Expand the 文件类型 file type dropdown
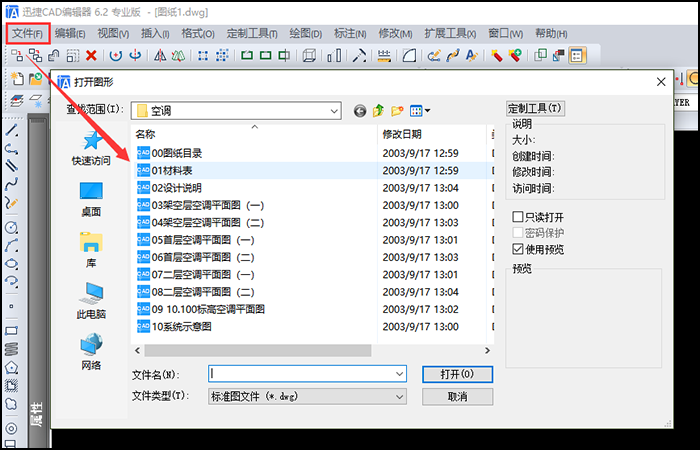 tap(400, 396)
